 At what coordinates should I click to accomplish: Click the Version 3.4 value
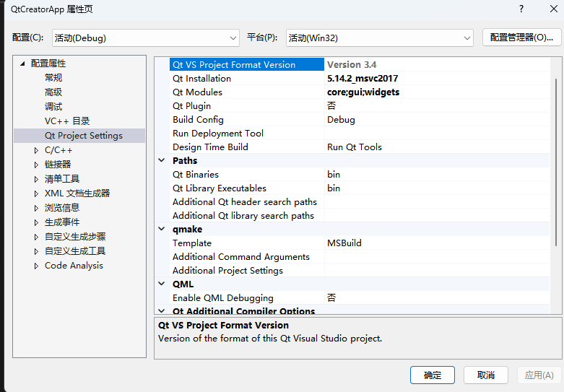(352, 64)
